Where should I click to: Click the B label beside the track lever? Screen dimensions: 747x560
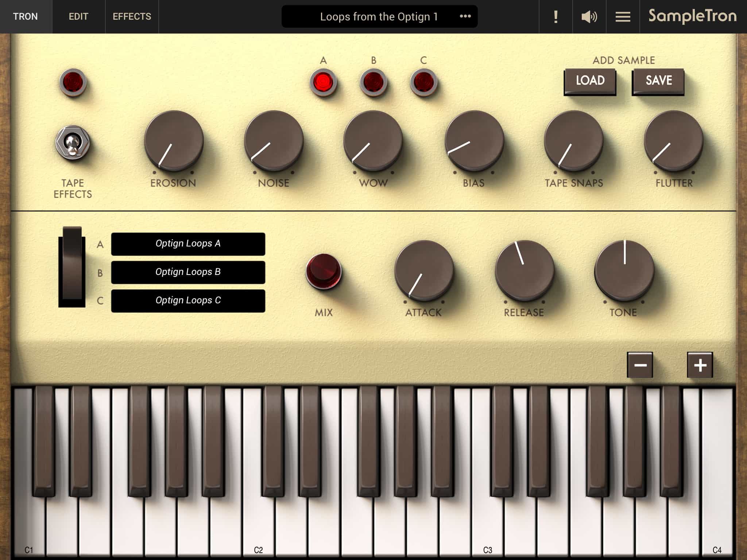pyautogui.click(x=100, y=273)
